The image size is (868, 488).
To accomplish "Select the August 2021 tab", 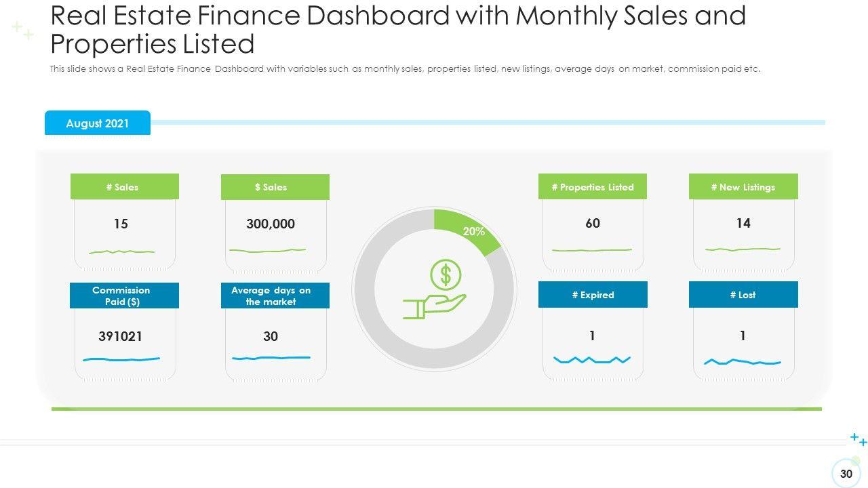I will [x=98, y=123].
